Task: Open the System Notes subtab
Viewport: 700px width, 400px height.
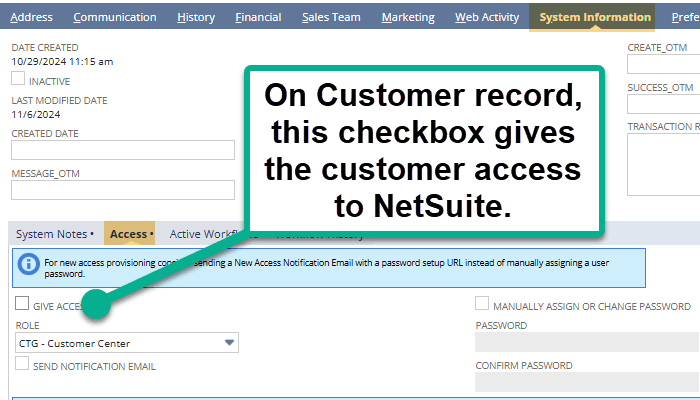Action: [x=55, y=234]
